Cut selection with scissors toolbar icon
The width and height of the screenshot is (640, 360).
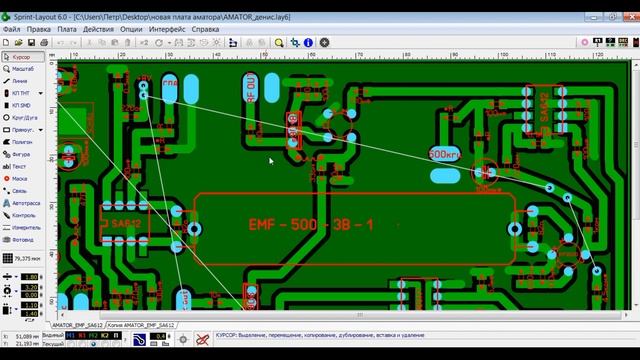click(89, 42)
